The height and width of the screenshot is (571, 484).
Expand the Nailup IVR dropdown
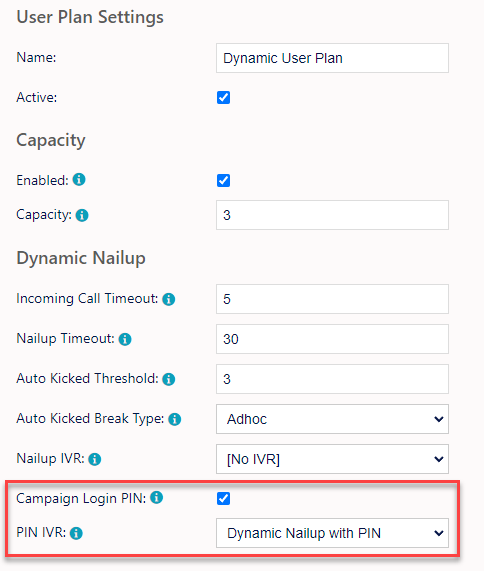point(332,459)
